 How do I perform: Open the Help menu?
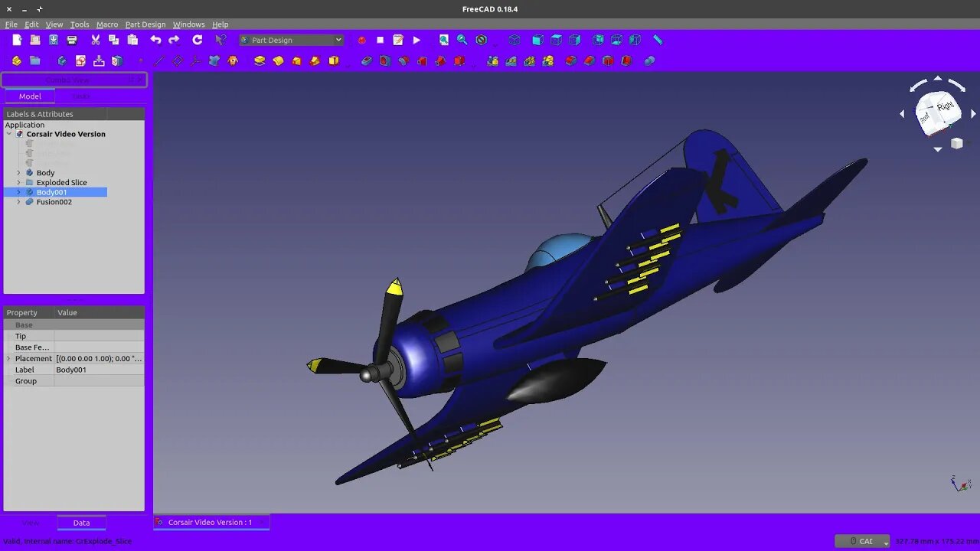pos(220,24)
